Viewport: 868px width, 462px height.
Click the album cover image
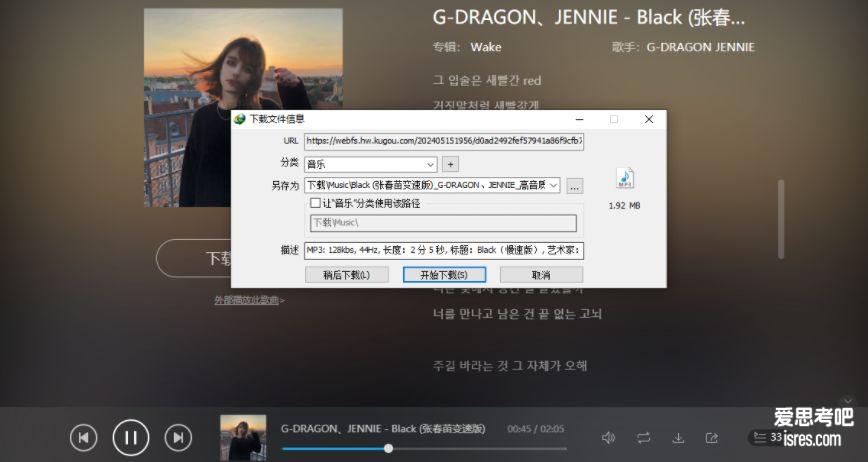243,107
